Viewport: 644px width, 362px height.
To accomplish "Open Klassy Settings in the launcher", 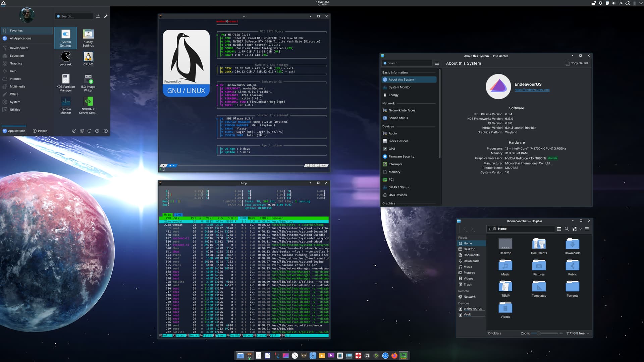I will (88, 38).
